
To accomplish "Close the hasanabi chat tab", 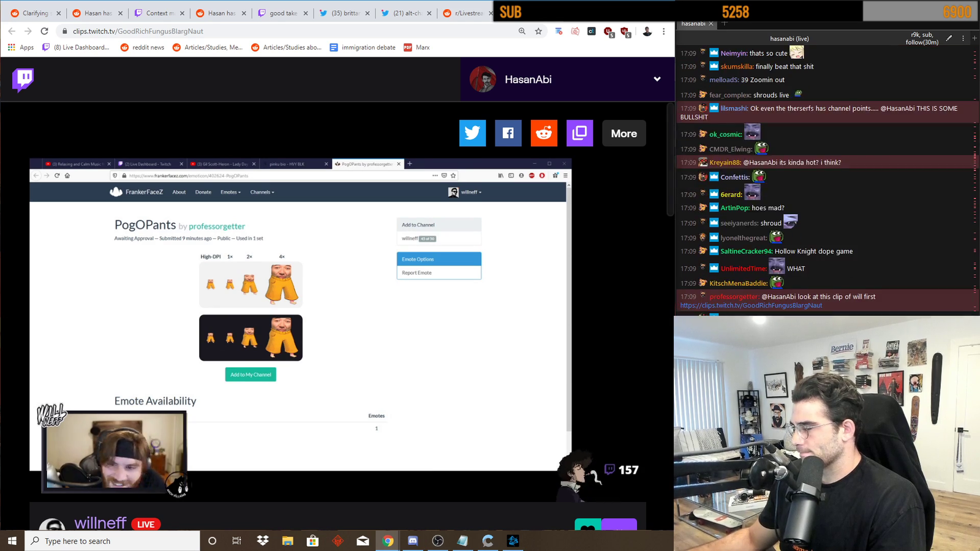I will (x=711, y=24).
